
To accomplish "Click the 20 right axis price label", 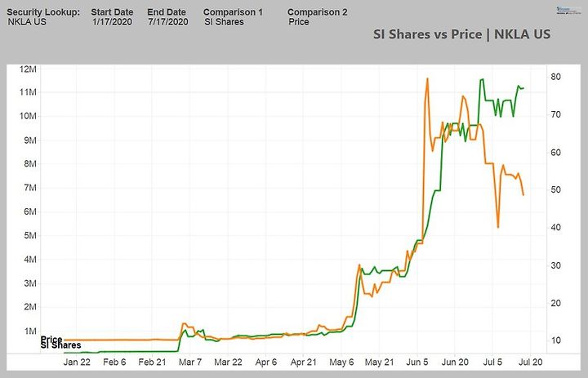I will click(x=556, y=303).
